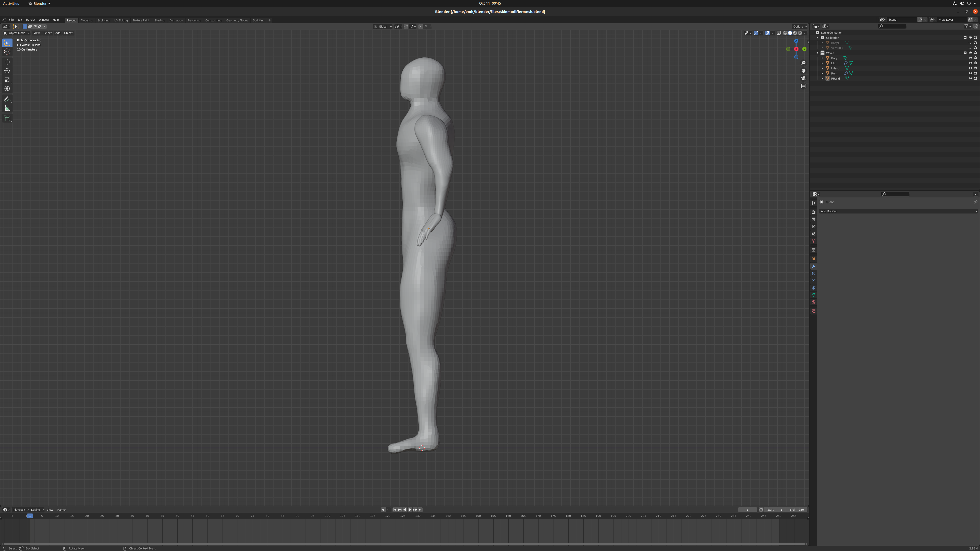The image size is (980, 551).
Task: Open Object Constraint Properties tab
Action: (813, 288)
